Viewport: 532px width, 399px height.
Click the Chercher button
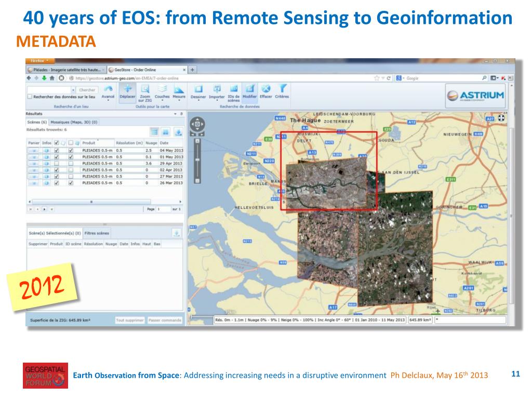coord(87,90)
